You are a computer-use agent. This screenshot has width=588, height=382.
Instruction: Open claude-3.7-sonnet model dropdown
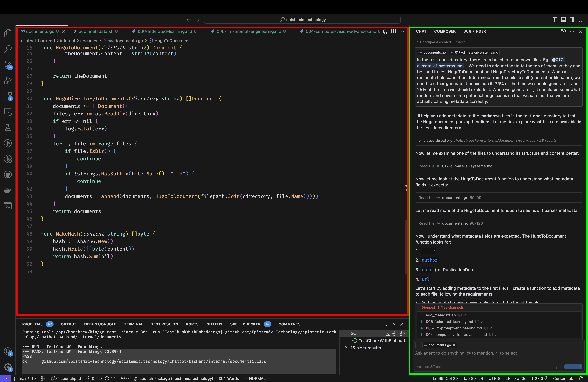[431, 367]
